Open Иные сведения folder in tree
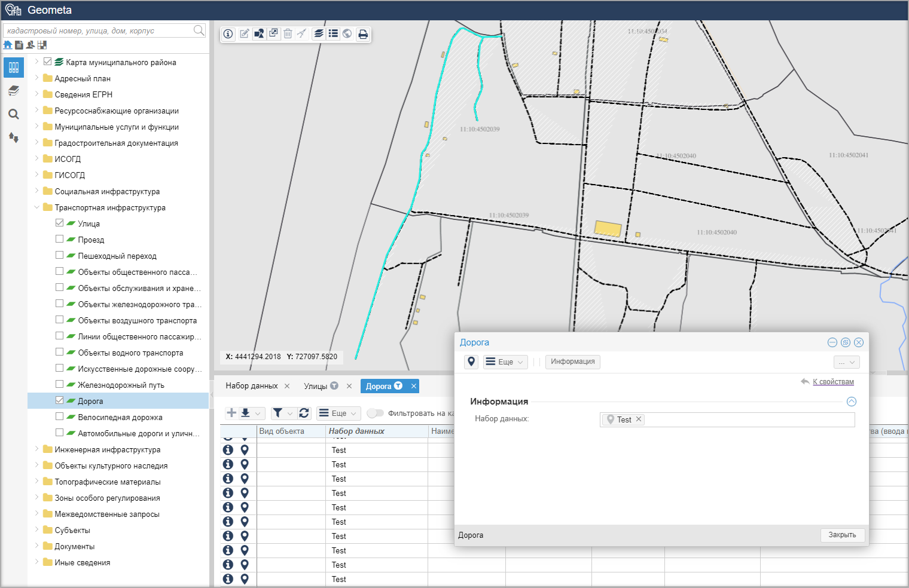The image size is (909, 588). [x=82, y=562]
